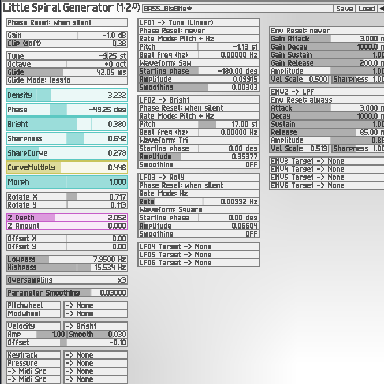This screenshot has width=384, height=384.
Task: Adjust the Tune slider showing -9.25 st
Action: (67, 56)
